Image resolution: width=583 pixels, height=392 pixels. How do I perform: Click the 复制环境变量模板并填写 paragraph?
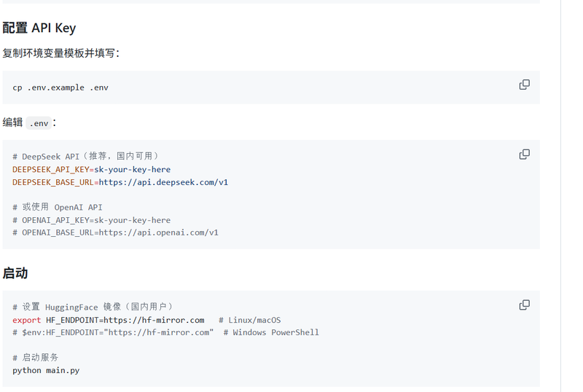61,53
